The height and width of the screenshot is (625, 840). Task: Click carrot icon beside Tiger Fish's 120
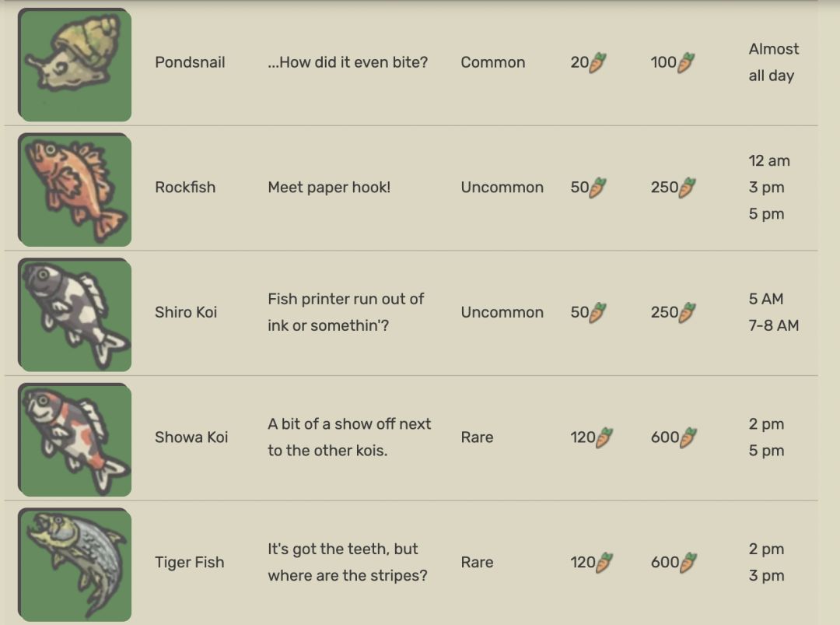coord(604,562)
